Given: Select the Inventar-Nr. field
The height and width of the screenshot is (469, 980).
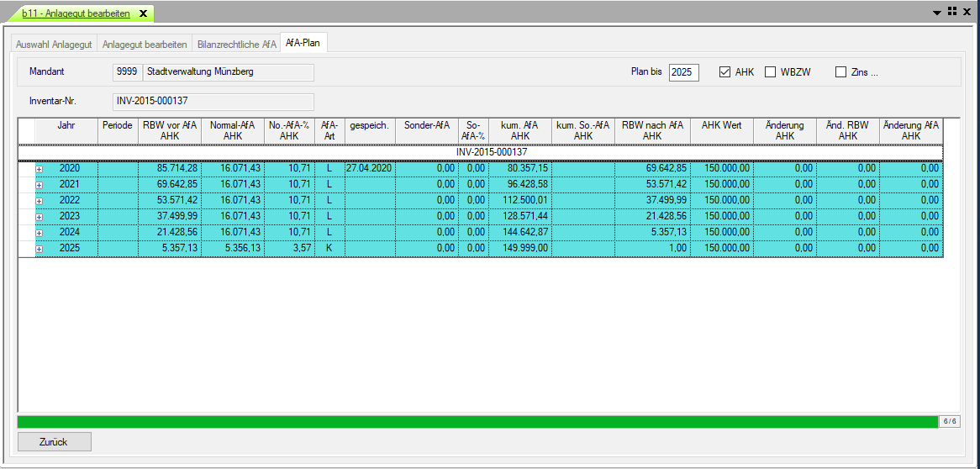Looking at the screenshot, I should [x=213, y=102].
